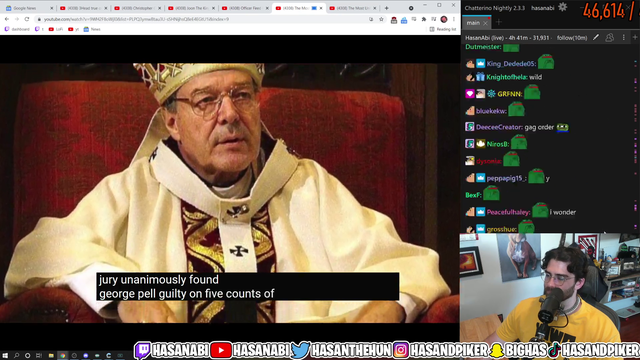
Task: Click the media control icon in Chrome toolbar
Action: (x=434, y=19)
